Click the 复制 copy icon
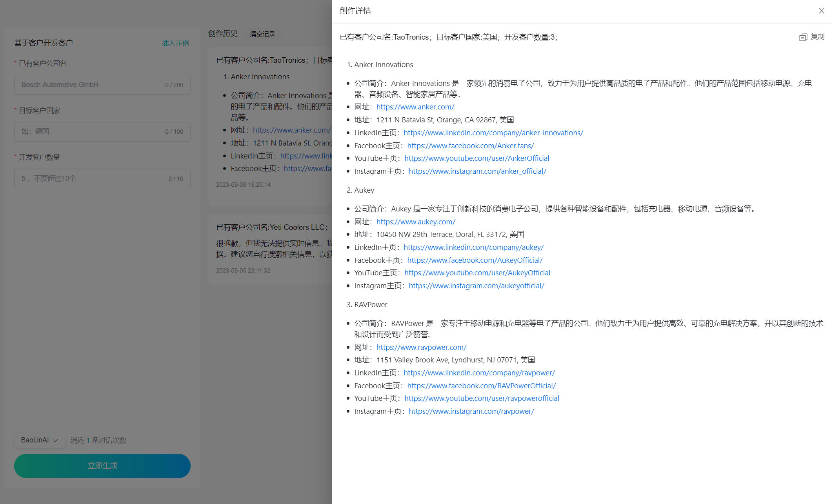 (x=803, y=37)
